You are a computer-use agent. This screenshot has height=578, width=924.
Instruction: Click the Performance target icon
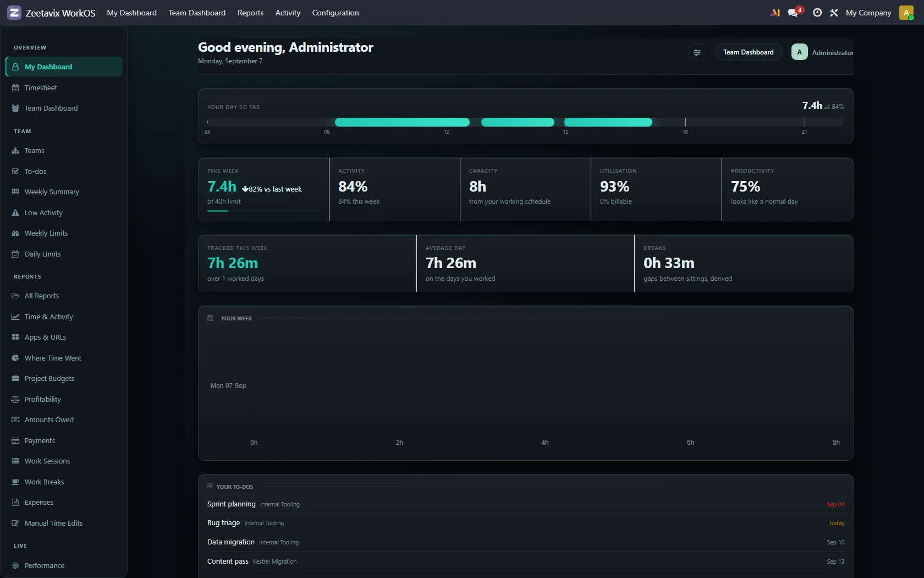click(15, 566)
